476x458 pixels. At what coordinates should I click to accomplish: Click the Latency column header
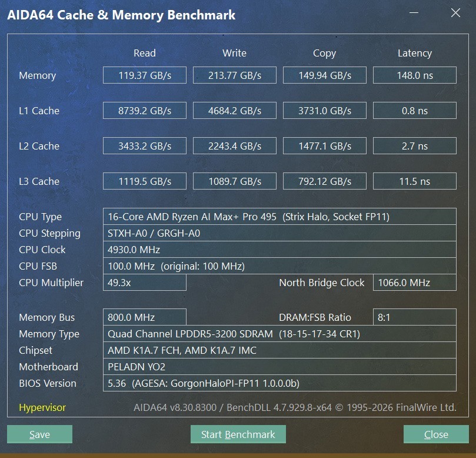(x=415, y=53)
